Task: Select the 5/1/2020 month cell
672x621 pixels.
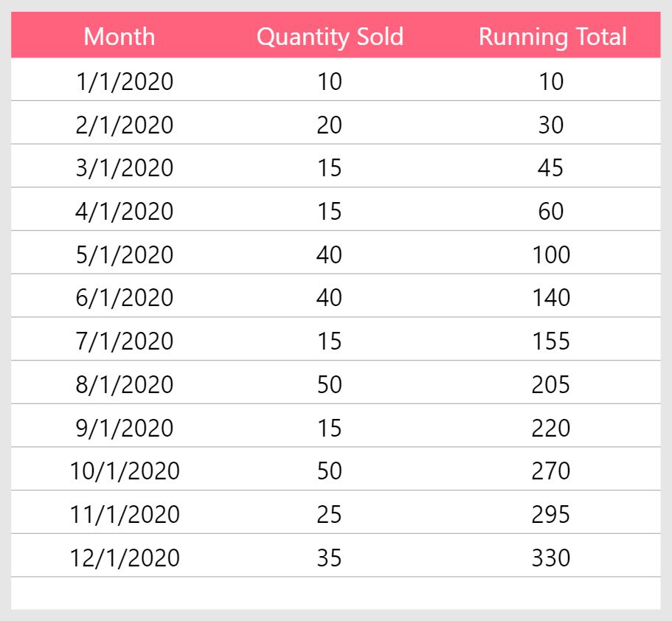Action: [125, 254]
